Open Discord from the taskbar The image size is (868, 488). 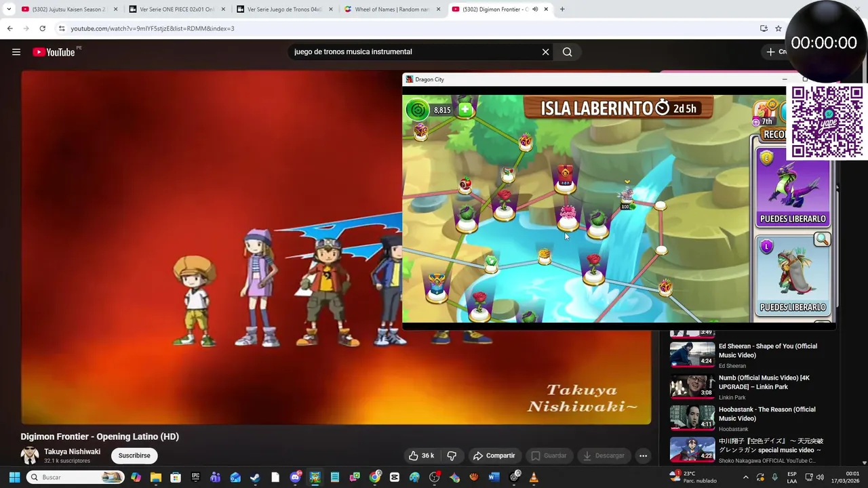coord(295,477)
